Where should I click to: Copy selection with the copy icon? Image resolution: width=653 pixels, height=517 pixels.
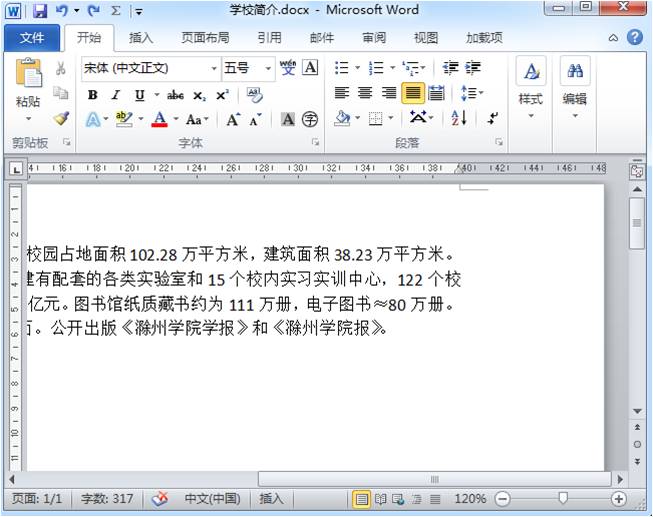[x=61, y=93]
